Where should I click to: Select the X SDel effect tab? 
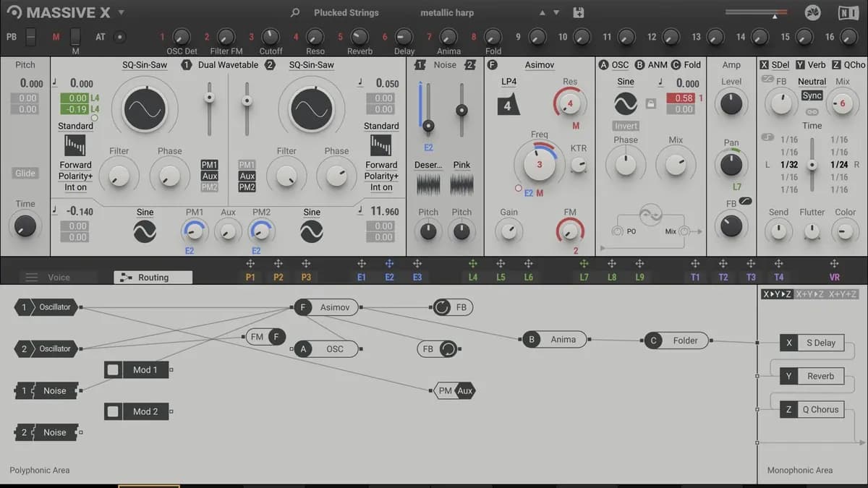[775, 64]
